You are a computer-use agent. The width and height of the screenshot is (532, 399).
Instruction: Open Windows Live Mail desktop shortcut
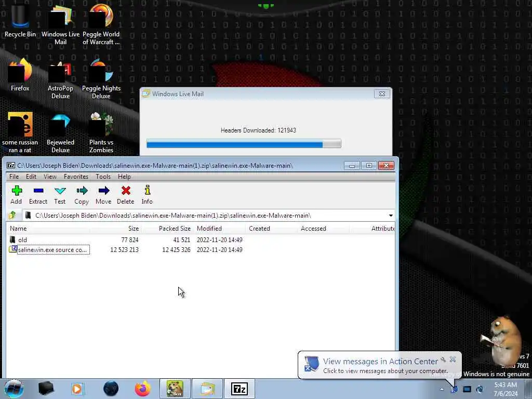click(x=60, y=24)
